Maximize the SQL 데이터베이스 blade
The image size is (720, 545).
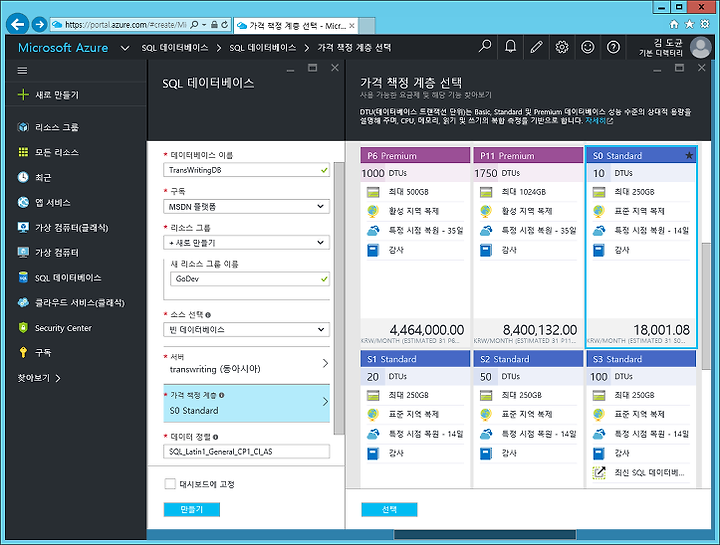(312, 68)
